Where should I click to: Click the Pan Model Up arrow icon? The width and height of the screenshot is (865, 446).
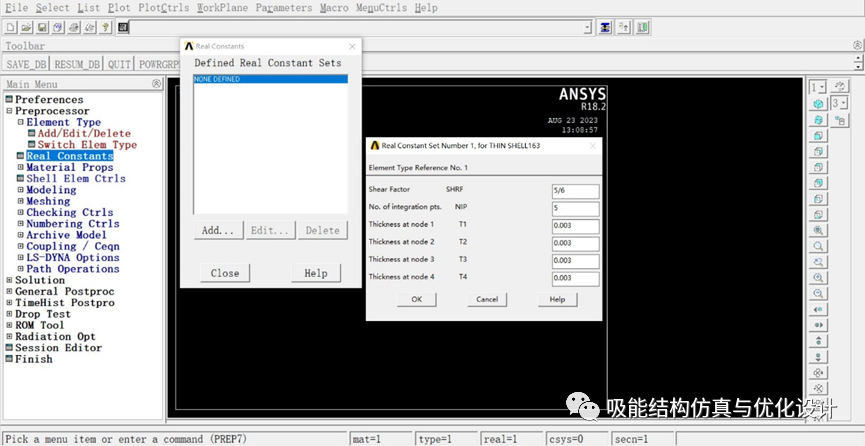pos(818,341)
